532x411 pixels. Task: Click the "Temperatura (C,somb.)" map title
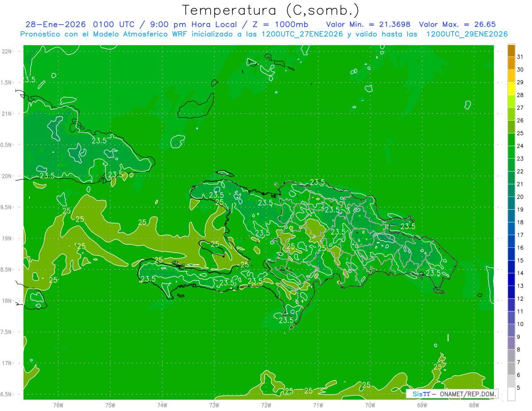coord(271,10)
